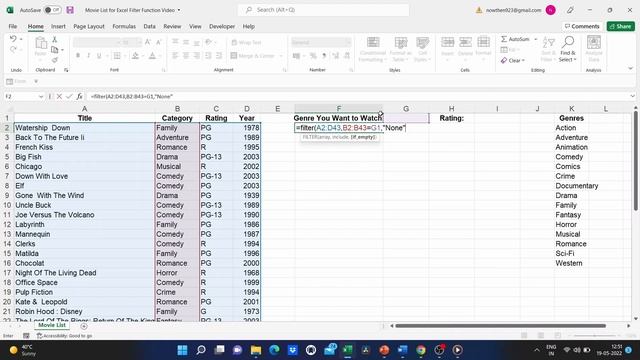Click the Accessibility status text
The image size is (640, 360).
64,336
